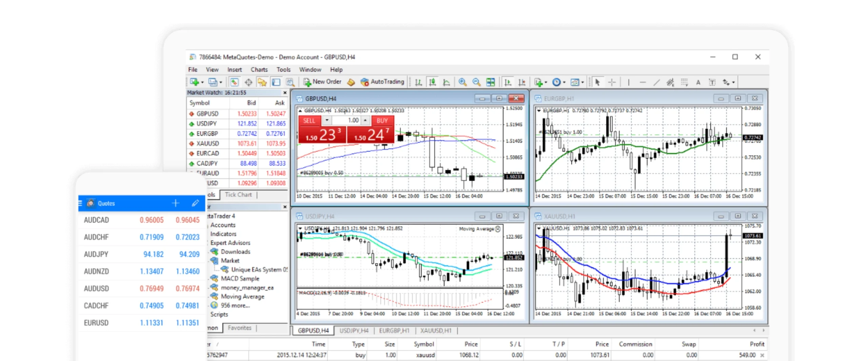Launch MetaEditor from the toolbar
The height and width of the screenshot is (361, 868).
[351, 82]
